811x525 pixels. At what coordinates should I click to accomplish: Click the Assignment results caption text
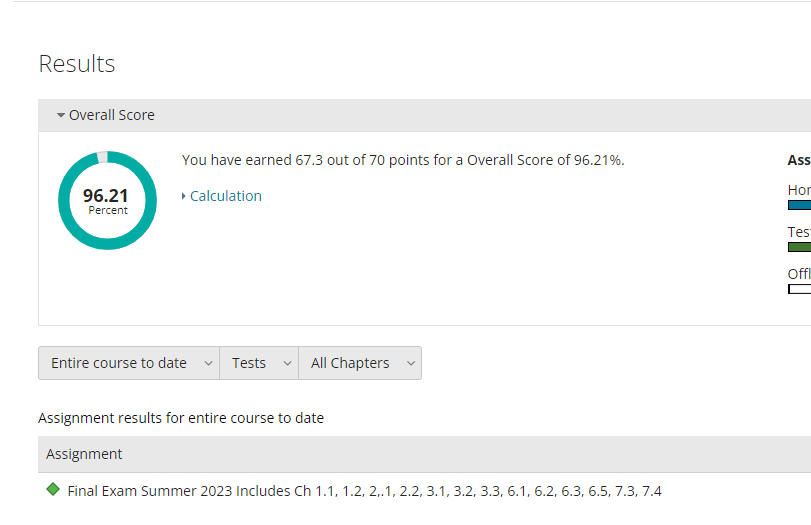181,418
